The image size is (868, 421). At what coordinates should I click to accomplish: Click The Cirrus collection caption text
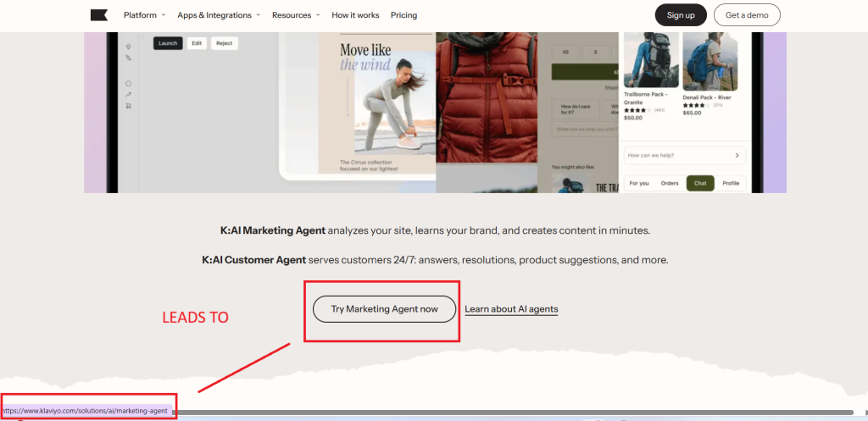tap(369, 165)
